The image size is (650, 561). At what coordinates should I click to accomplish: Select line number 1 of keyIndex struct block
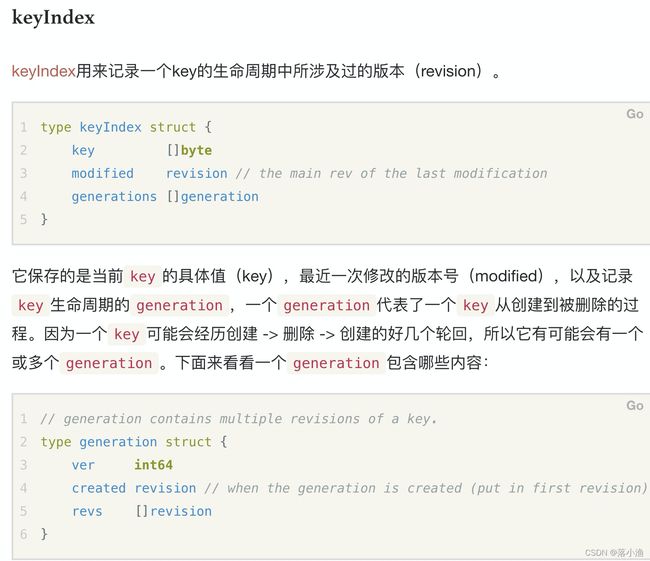pos(24,127)
